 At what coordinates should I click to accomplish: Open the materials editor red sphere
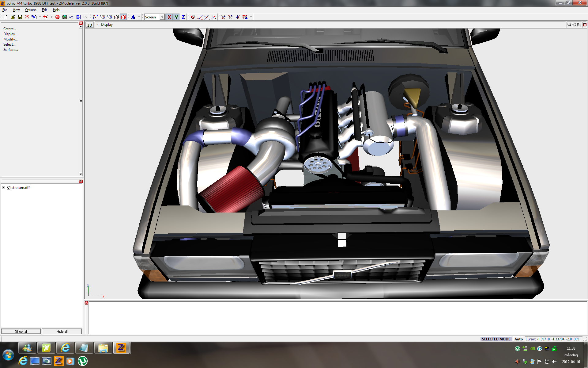tap(57, 17)
